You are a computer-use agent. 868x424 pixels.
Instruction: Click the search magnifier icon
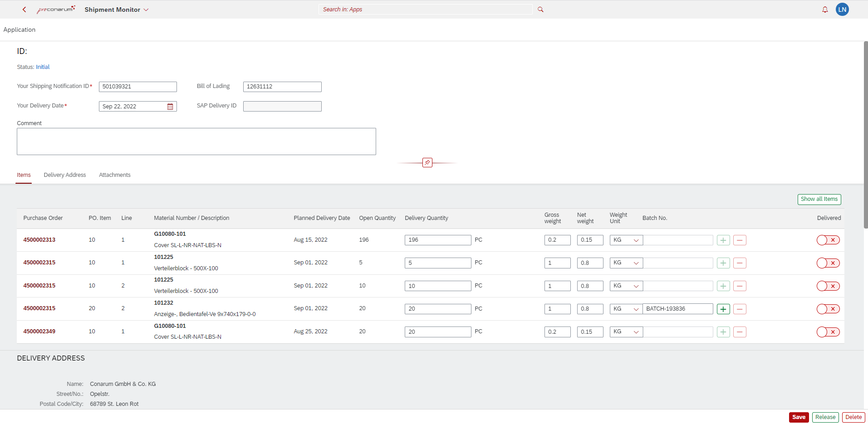click(540, 10)
